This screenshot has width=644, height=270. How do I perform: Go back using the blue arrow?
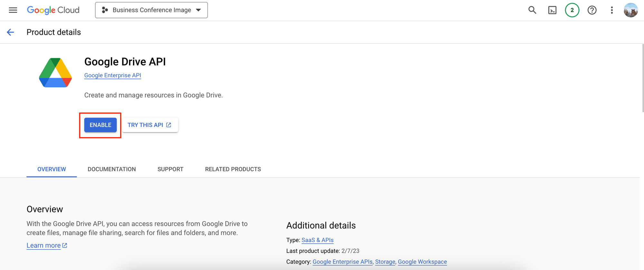click(x=10, y=32)
